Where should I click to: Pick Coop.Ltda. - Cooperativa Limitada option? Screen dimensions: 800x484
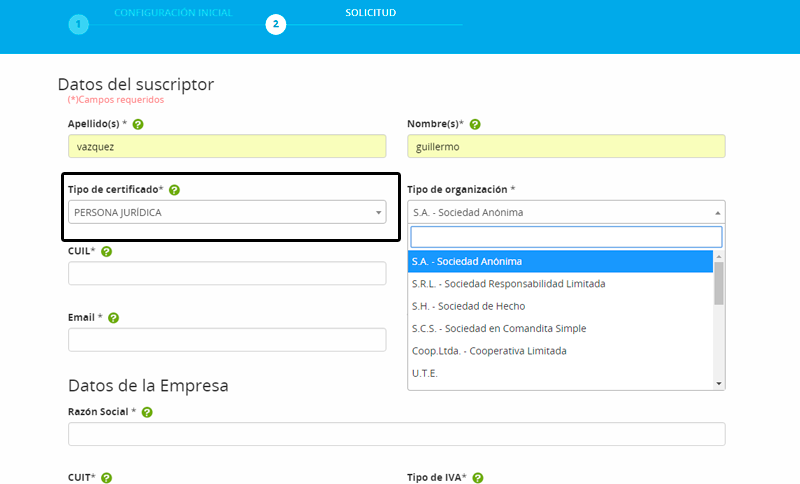tap(489, 351)
